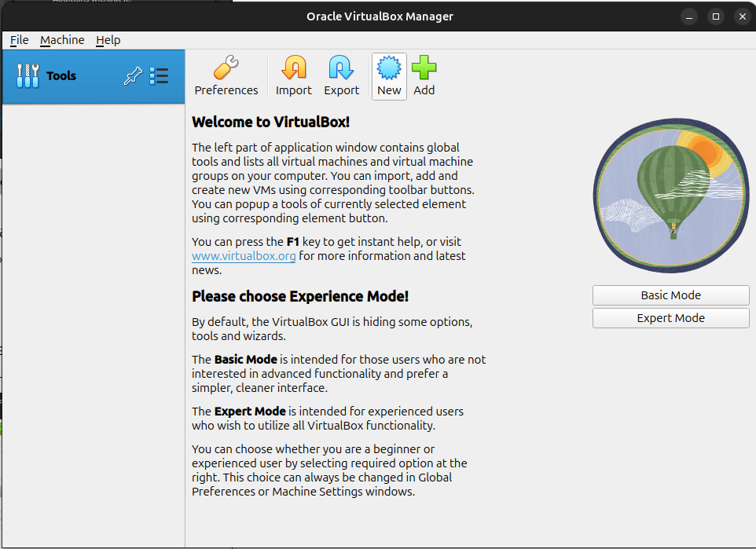Click the hot-air balloon illustration
756x549 pixels.
671,196
